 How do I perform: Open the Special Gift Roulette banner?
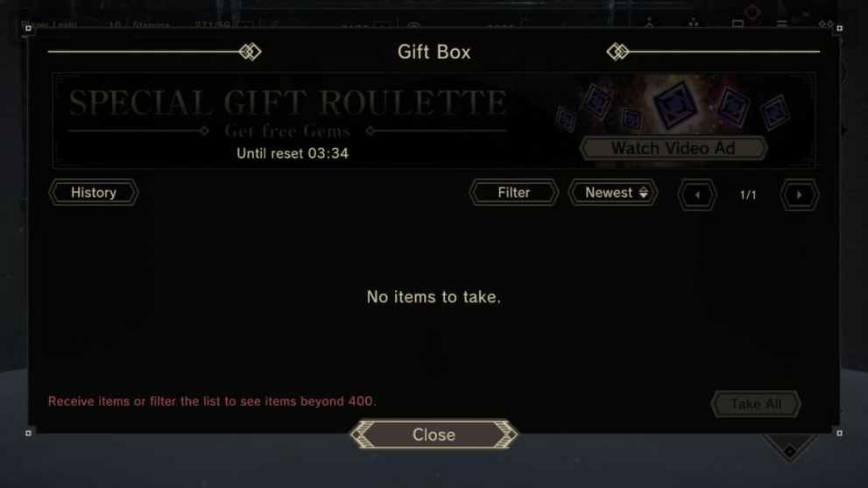434,120
